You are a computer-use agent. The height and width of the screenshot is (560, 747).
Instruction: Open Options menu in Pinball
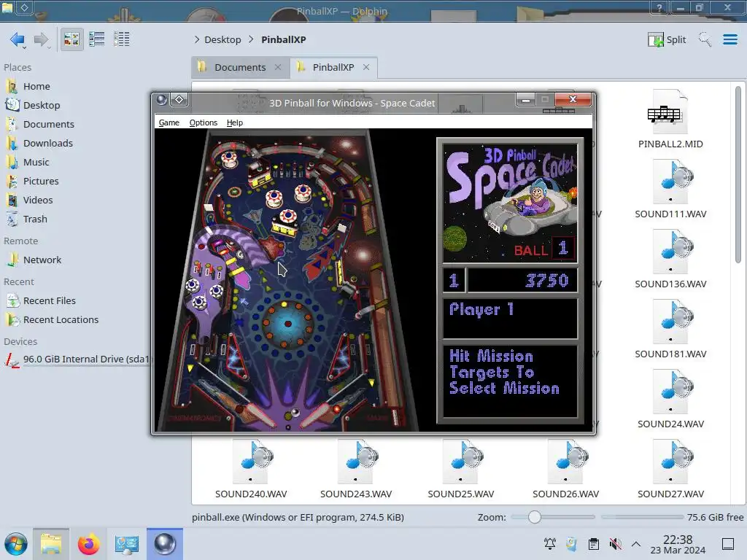click(x=204, y=122)
